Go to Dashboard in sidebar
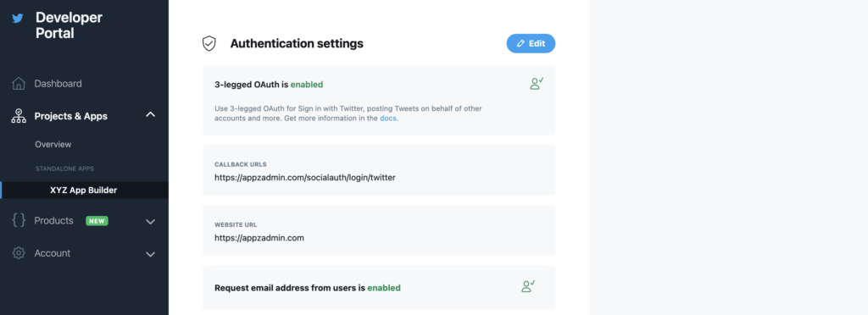This screenshot has height=315, width=868. (x=58, y=84)
